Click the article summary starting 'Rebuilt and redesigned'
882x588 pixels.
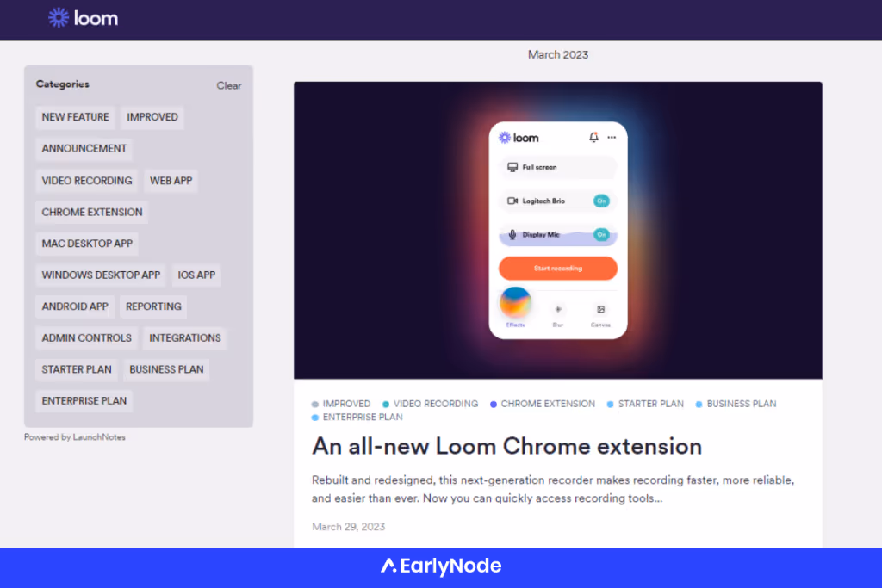click(x=553, y=489)
